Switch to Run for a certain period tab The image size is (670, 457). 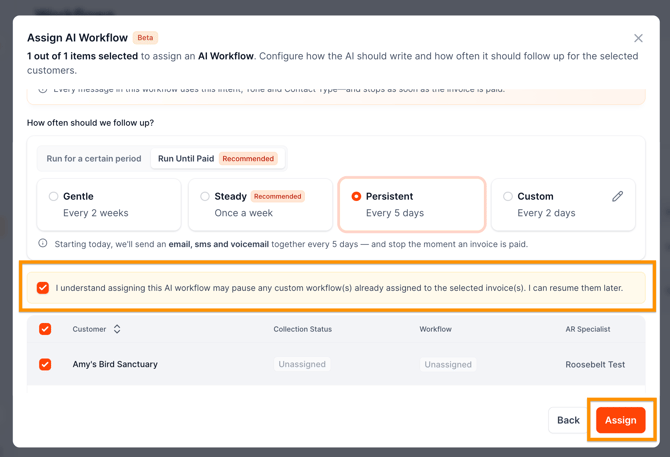[x=94, y=158]
